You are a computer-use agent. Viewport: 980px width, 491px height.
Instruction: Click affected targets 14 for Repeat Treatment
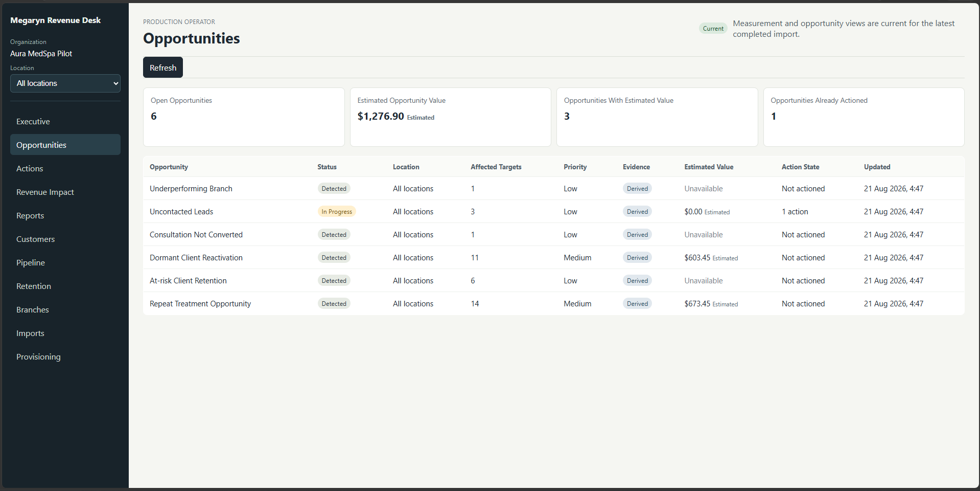click(475, 304)
